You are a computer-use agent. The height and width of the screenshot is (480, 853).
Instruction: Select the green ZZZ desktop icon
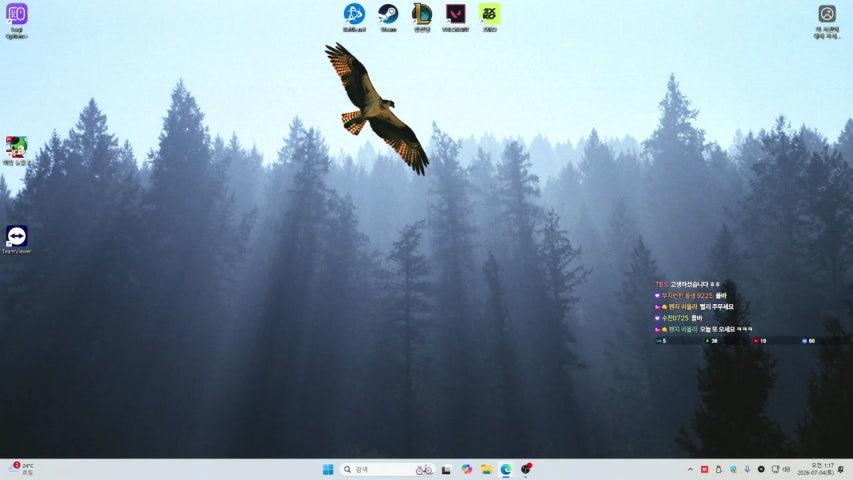[x=490, y=17]
